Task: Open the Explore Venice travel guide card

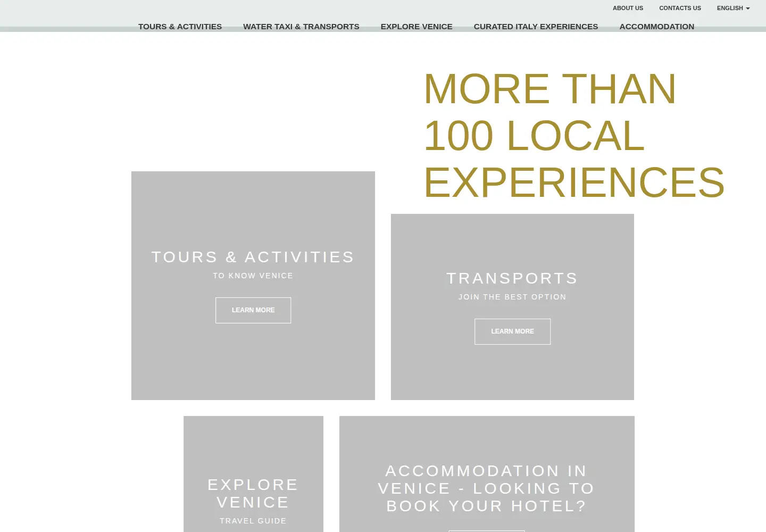Action: point(253,474)
